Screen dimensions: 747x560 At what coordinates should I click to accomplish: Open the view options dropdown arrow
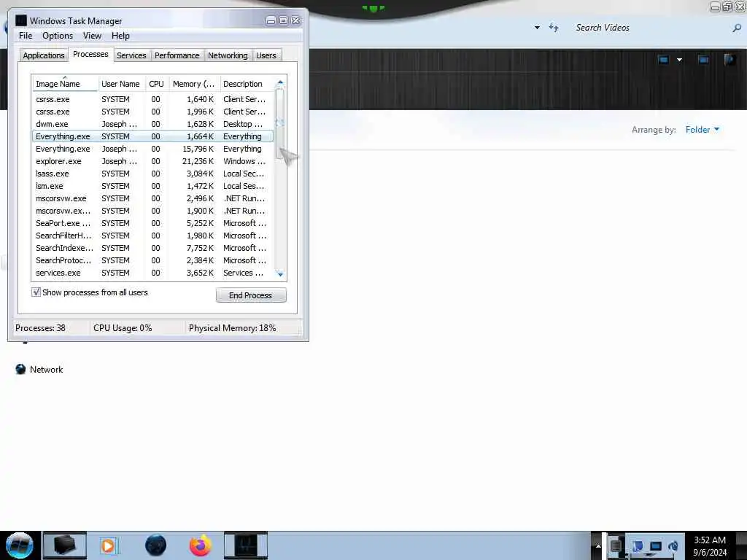(679, 60)
